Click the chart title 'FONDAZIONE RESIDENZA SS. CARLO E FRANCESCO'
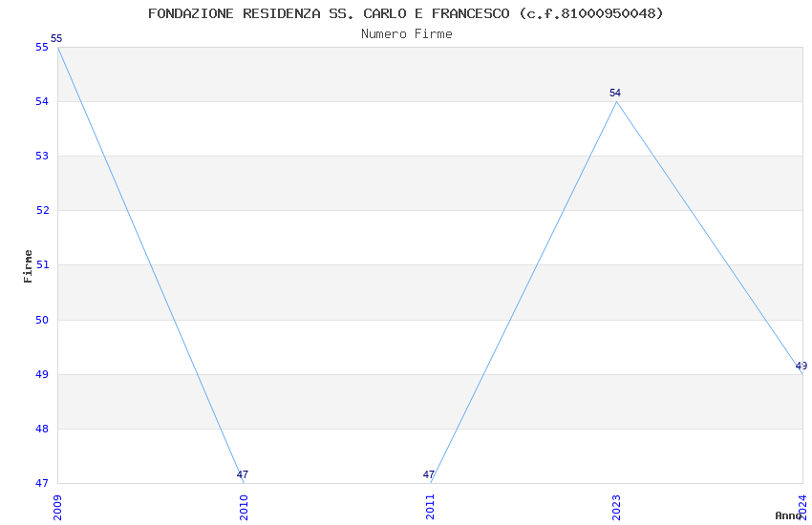812x525 pixels. click(x=329, y=13)
